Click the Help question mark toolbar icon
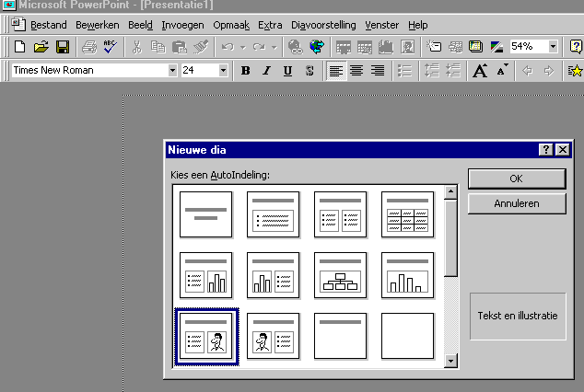 pos(576,47)
